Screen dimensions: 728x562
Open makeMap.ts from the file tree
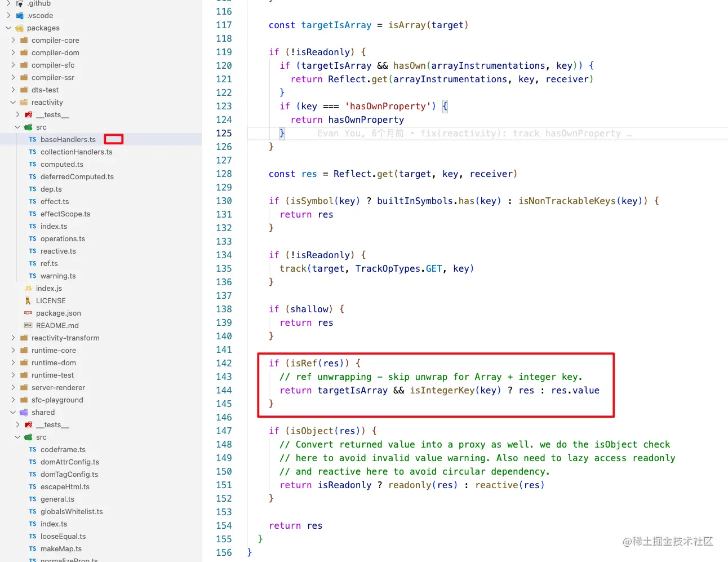(x=61, y=549)
